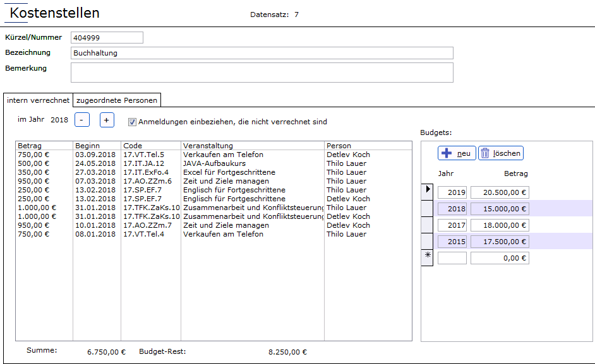This screenshot has width=595, height=364.
Task: Toggle 'Anmeldungen einbeziehen' checkbox
Action: pos(132,122)
